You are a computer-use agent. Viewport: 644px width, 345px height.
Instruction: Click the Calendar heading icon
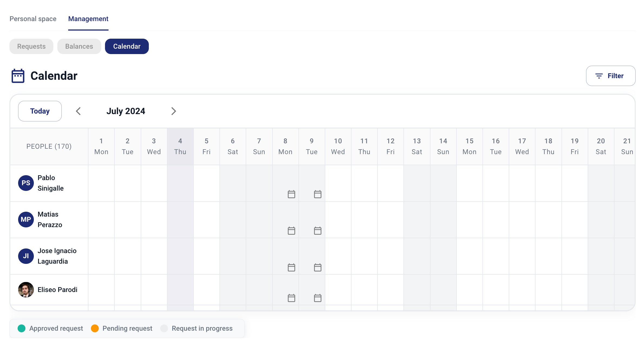(x=18, y=76)
